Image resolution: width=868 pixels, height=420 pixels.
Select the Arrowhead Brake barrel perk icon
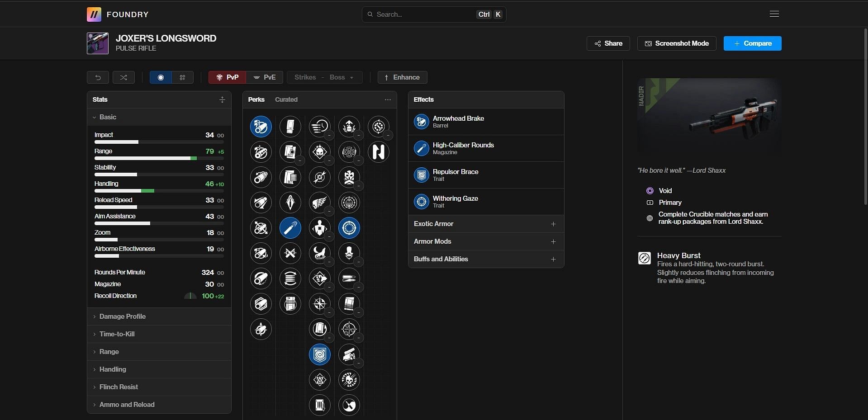pyautogui.click(x=261, y=127)
